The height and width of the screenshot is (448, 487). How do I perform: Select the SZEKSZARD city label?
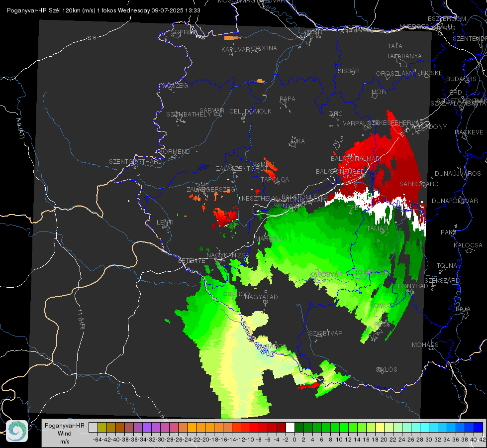click(442, 280)
